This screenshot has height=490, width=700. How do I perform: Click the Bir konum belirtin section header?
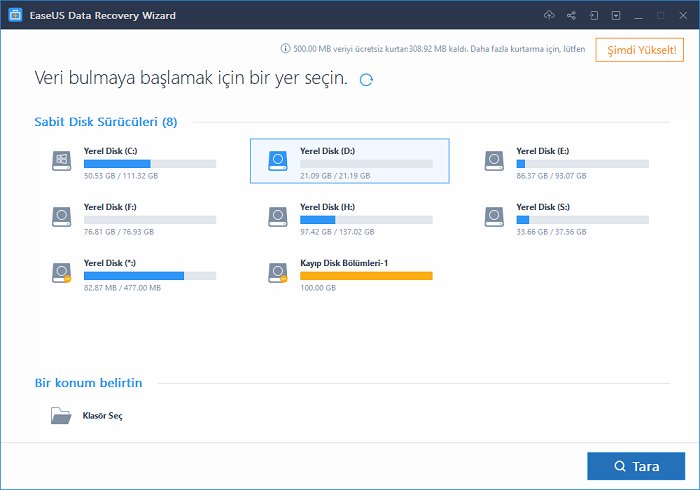click(x=88, y=383)
